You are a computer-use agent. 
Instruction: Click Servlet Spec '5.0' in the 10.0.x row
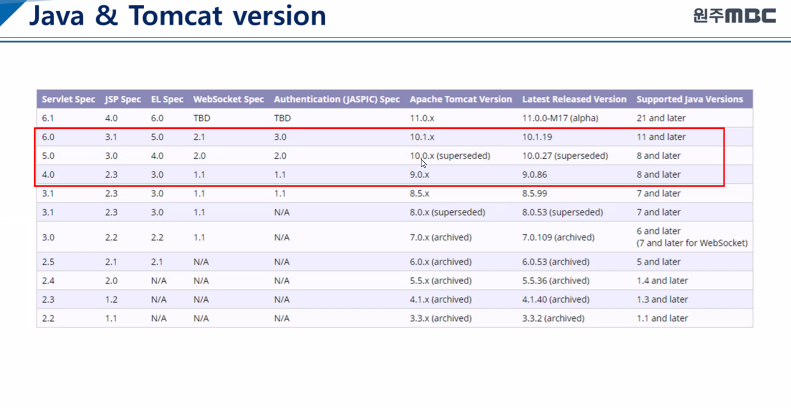coord(48,156)
